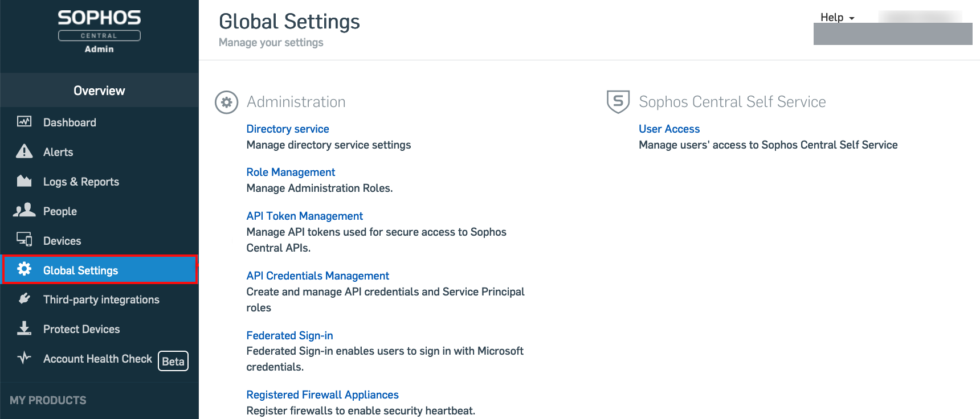
Task: Click the Sophos Central Self Service heading
Action: click(732, 102)
